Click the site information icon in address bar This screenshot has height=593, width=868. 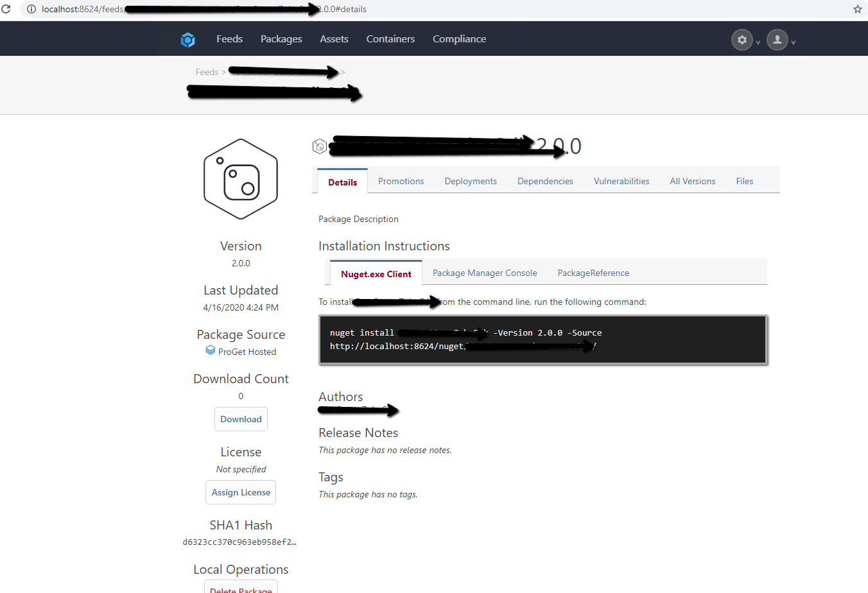coord(31,9)
